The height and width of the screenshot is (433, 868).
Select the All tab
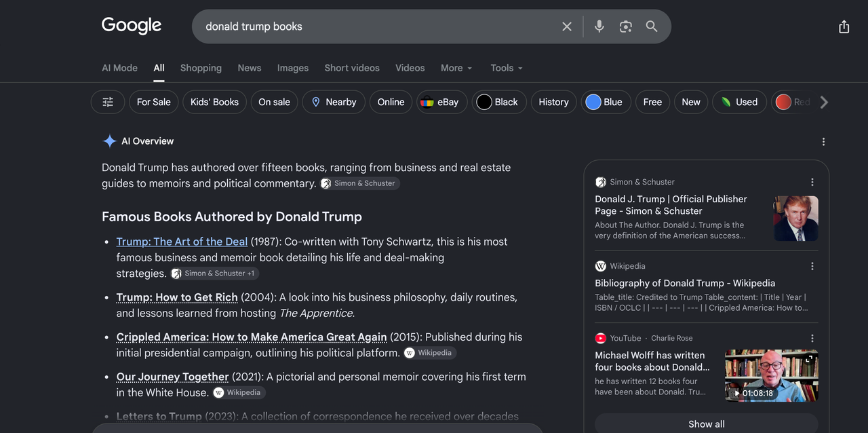pos(159,68)
